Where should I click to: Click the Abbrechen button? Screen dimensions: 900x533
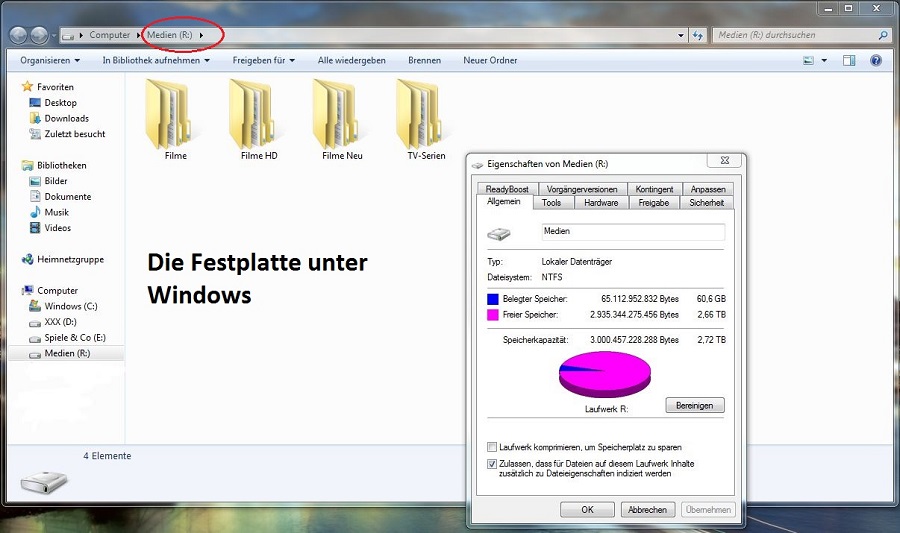click(x=647, y=509)
